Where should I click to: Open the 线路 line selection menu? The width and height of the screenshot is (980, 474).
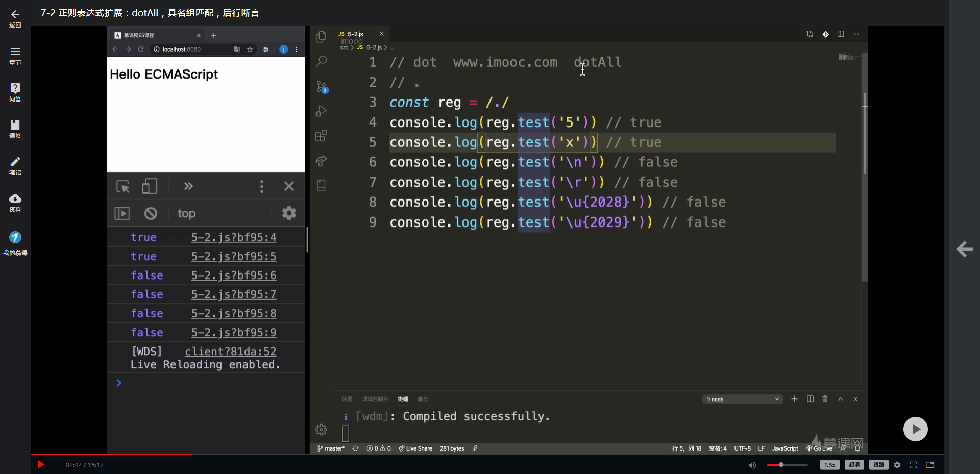[x=878, y=465]
